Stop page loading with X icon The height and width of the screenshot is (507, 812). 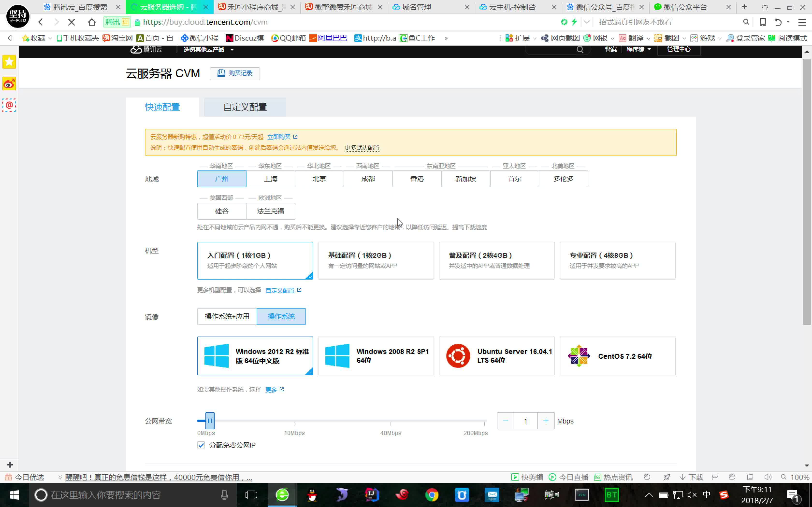72,22
